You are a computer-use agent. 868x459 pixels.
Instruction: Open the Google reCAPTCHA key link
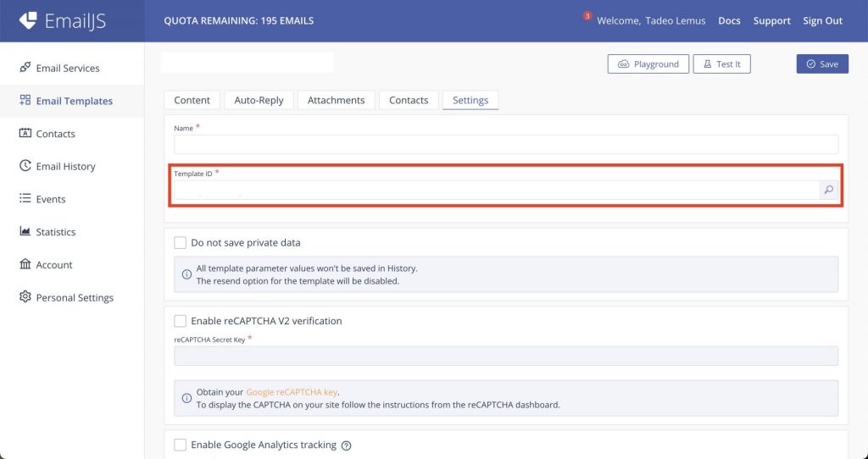[292, 392]
